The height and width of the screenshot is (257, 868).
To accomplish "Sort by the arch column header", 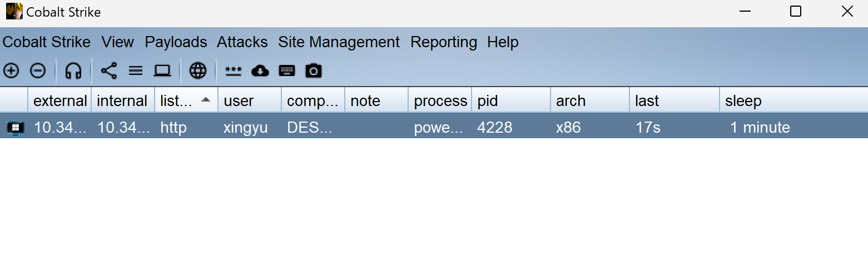I will [591, 100].
